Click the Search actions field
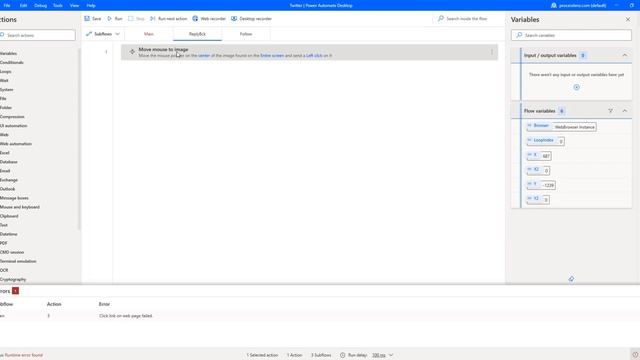This screenshot has height=360, width=640. tap(38, 35)
